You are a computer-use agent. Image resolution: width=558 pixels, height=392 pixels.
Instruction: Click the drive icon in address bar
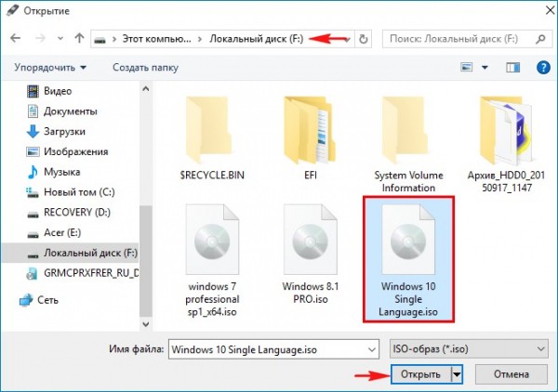pyautogui.click(x=100, y=39)
